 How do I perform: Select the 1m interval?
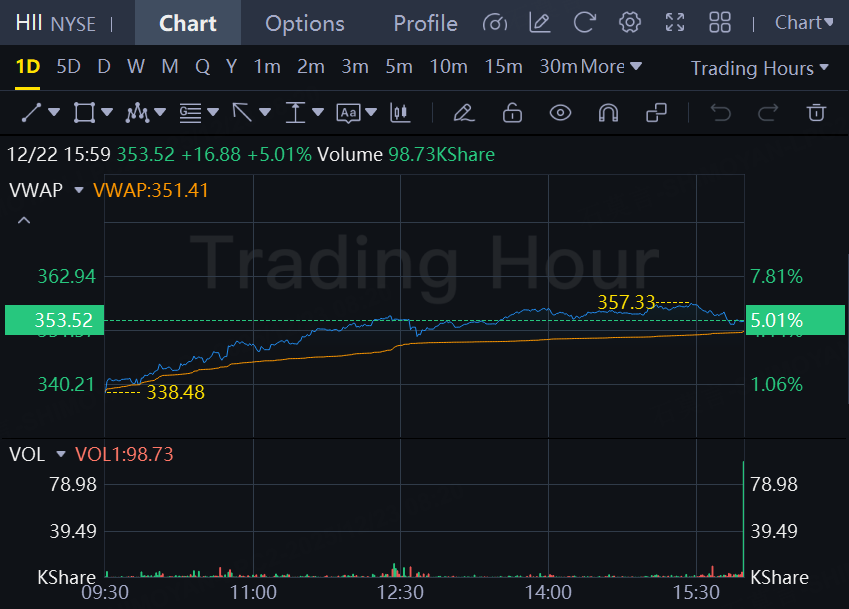pyautogui.click(x=267, y=67)
